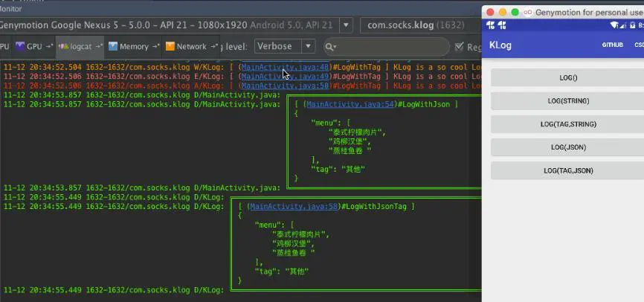Open the GPU monitor tab
The width and height of the screenshot is (644, 302).
(x=33, y=46)
